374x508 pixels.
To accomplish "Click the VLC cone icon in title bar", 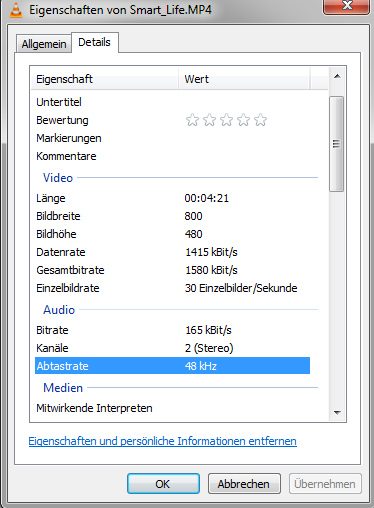I will tap(15, 9).
